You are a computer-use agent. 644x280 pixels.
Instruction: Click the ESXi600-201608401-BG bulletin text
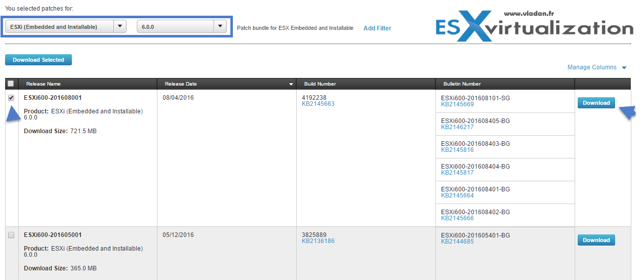[x=475, y=189]
